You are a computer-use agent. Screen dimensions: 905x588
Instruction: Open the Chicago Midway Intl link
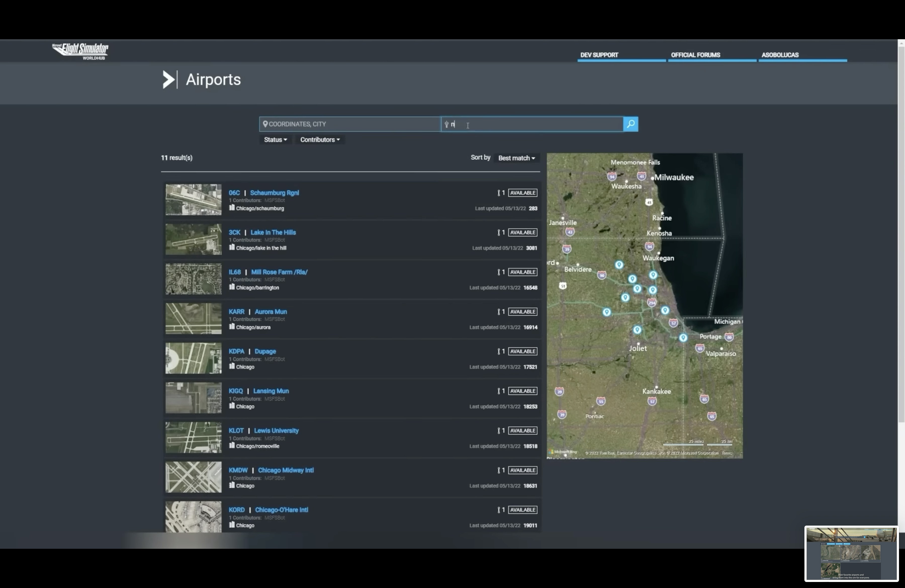point(286,470)
